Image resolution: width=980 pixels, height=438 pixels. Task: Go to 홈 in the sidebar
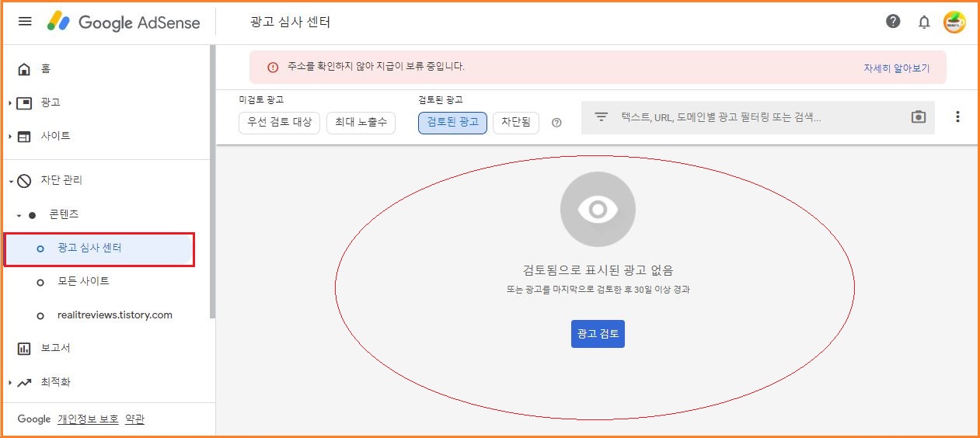(x=46, y=69)
